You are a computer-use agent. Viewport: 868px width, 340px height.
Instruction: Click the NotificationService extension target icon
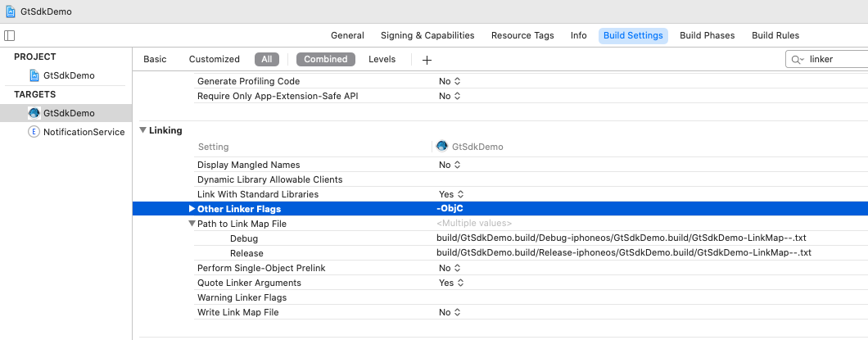(x=34, y=132)
